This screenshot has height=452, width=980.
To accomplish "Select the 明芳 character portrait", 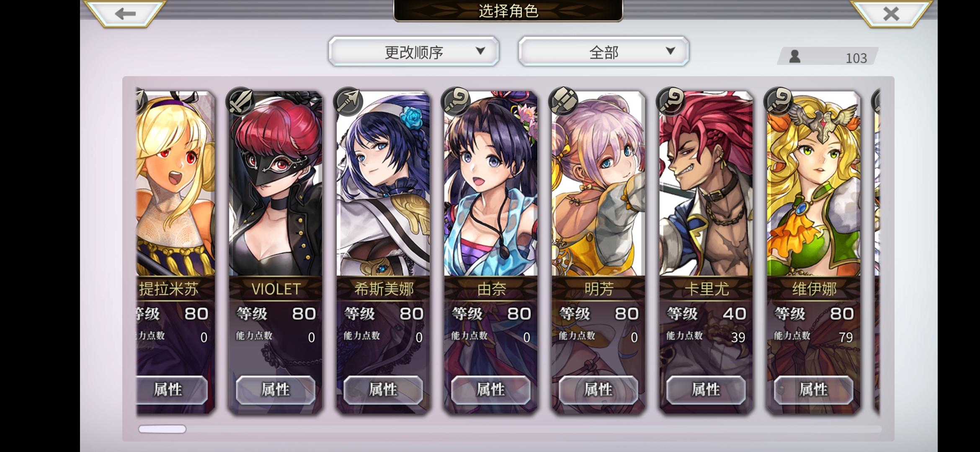I will (x=598, y=184).
